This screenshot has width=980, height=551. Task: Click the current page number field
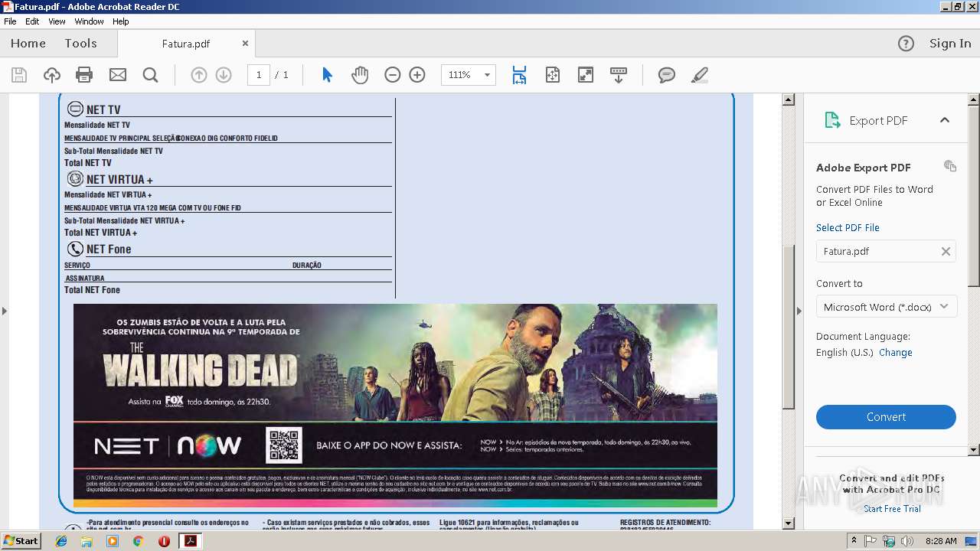coord(259,75)
